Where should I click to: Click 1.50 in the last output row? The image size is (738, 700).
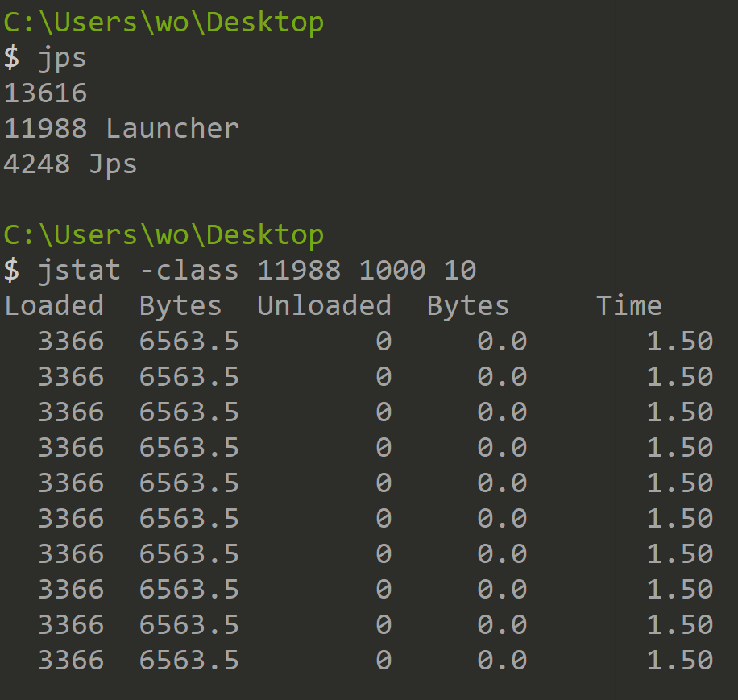click(680, 661)
